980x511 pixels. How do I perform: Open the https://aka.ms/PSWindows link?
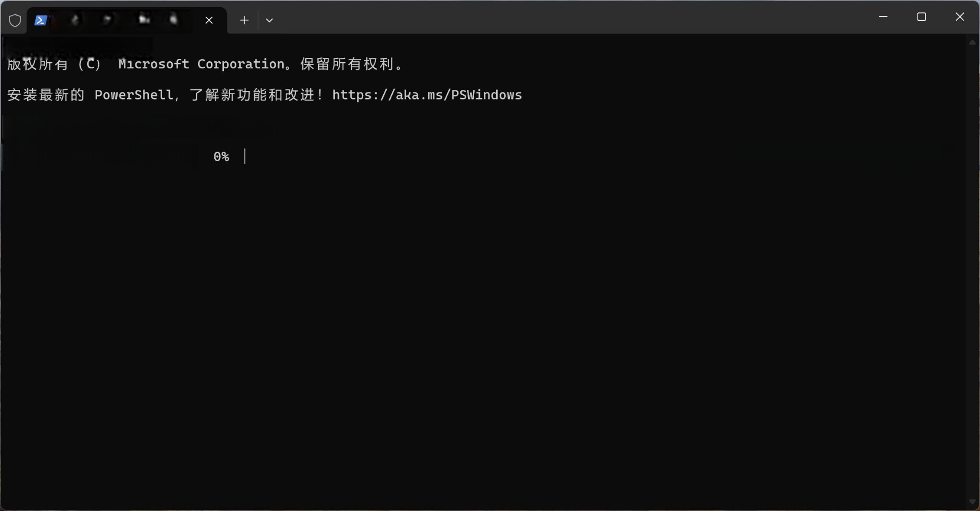click(x=427, y=95)
